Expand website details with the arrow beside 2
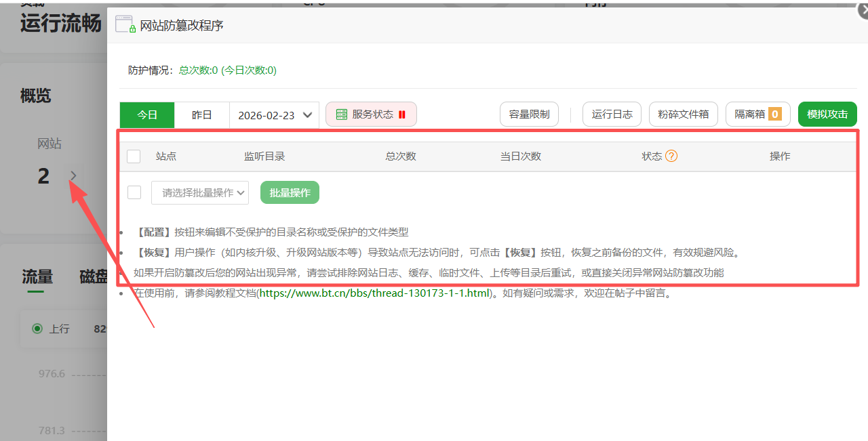The image size is (868, 441). (73, 175)
